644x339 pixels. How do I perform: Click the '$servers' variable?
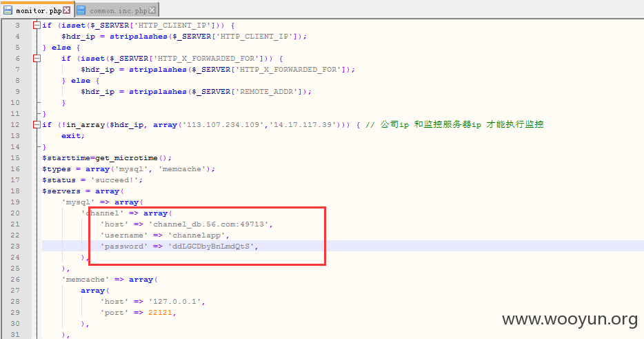(61, 191)
